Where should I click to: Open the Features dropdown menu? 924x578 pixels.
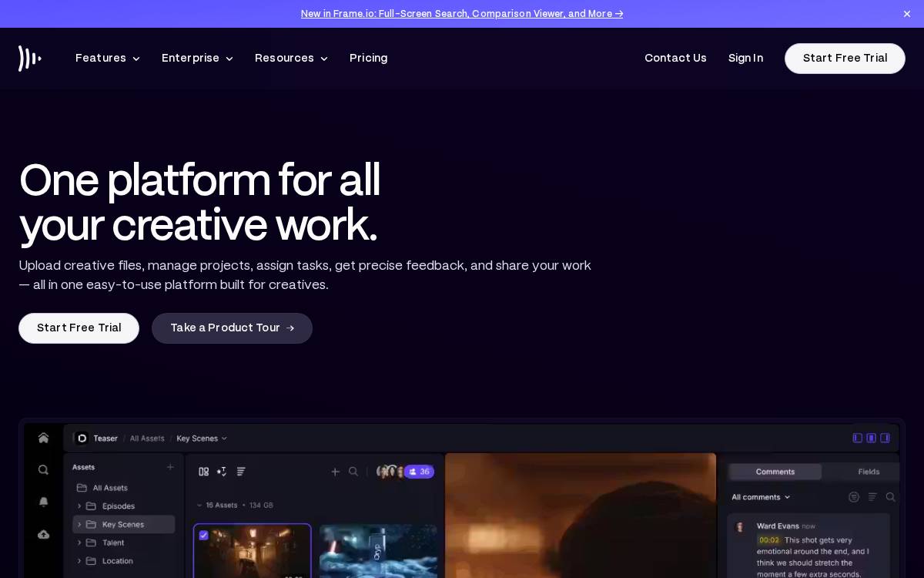pyautogui.click(x=108, y=59)
